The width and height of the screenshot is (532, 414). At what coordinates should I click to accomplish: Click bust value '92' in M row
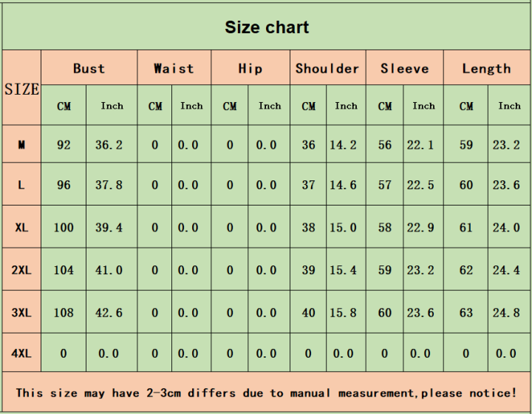64,145
